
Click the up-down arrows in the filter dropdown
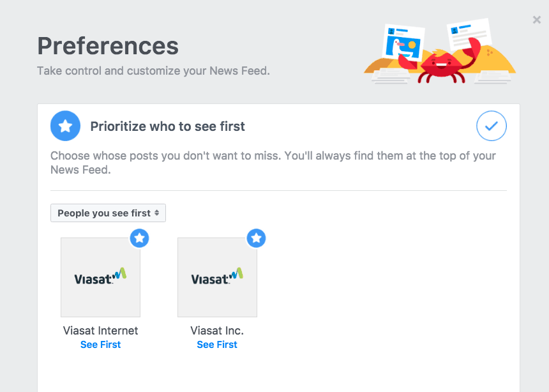pyautogui.click(x=157, y=213)
